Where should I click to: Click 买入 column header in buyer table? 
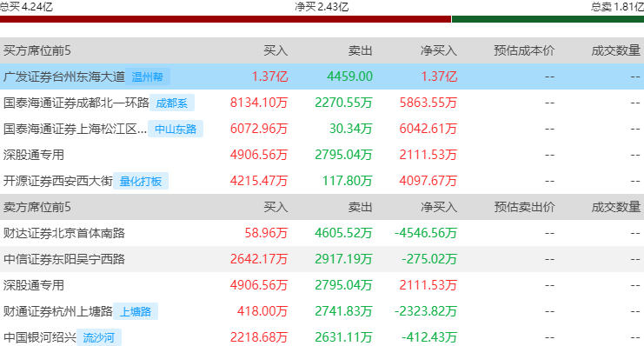(x=276, y=50)
